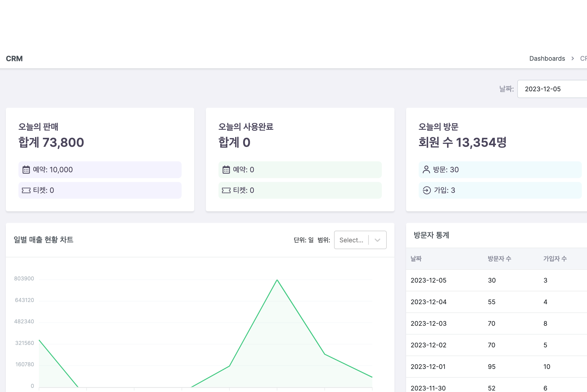Open the Dashboards breadcrumb link

[x=547, y=58]
